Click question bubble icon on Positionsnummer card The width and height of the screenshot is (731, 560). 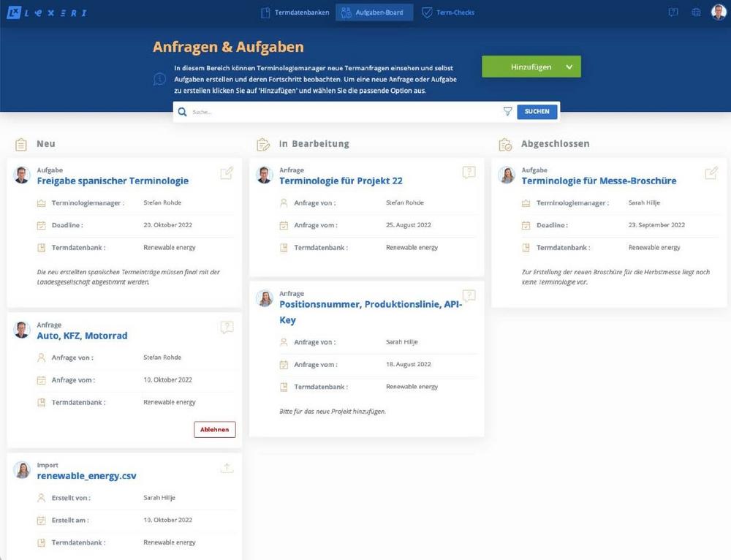click(x=469, y=296)
